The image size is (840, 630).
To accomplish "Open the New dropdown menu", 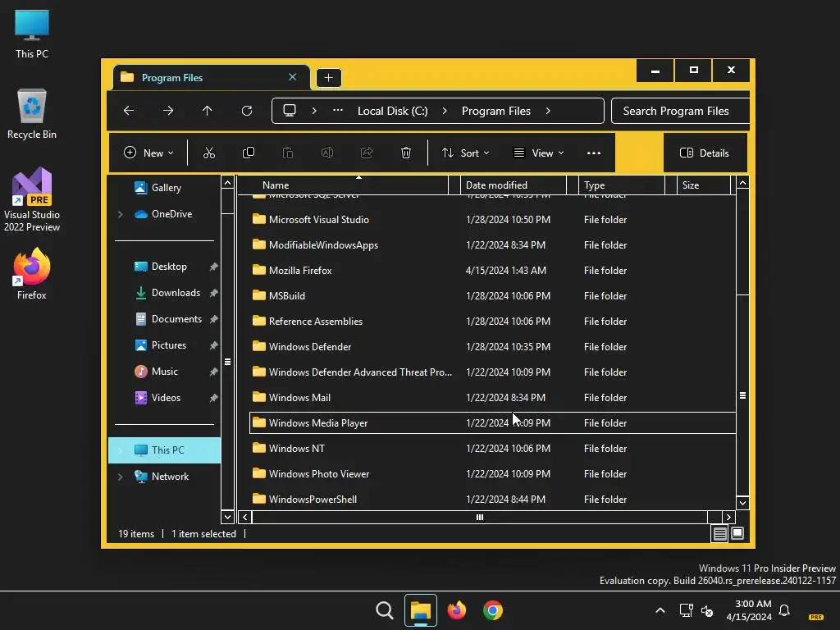I will (148, 153).
